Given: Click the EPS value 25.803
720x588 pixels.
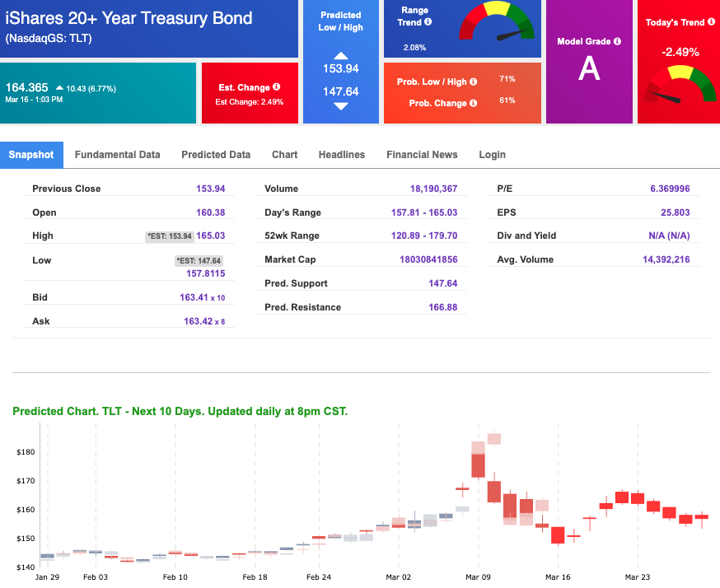Looking at the screenshot, I should click(676, 212).
